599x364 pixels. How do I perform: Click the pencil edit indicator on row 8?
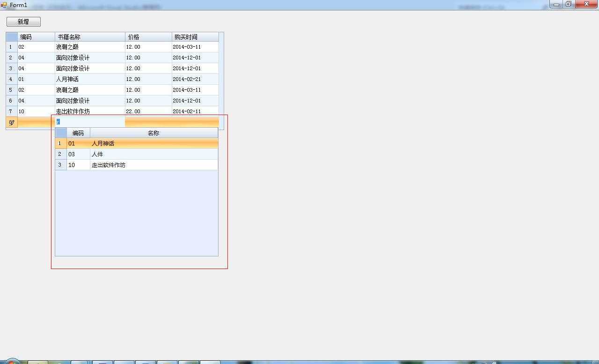click(x=12, y=123)
